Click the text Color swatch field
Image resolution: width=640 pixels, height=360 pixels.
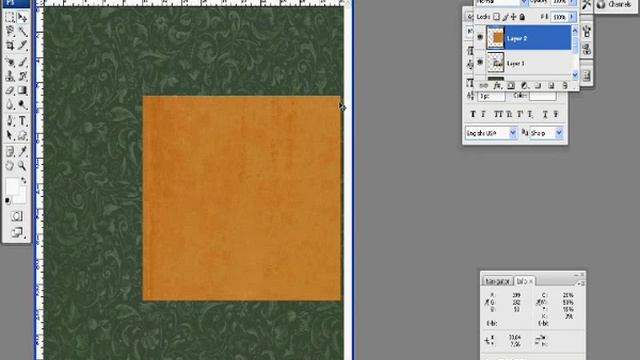point(542,96)
